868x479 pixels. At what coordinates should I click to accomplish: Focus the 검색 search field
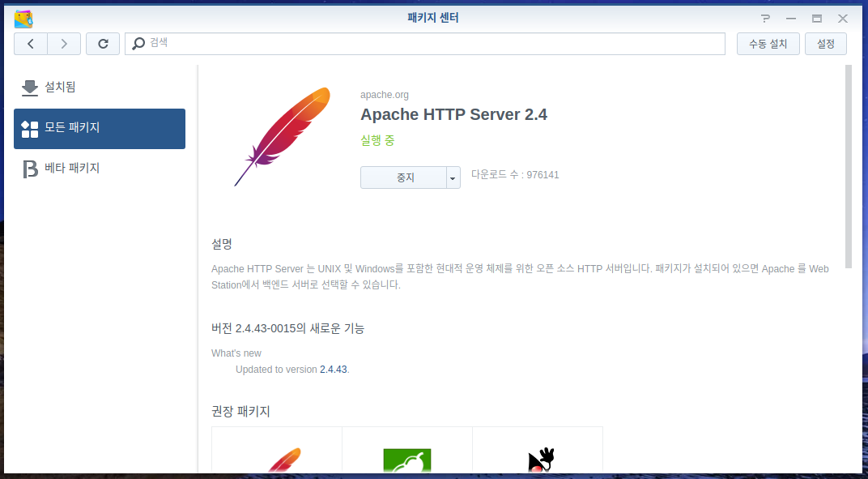pos(424,44)
